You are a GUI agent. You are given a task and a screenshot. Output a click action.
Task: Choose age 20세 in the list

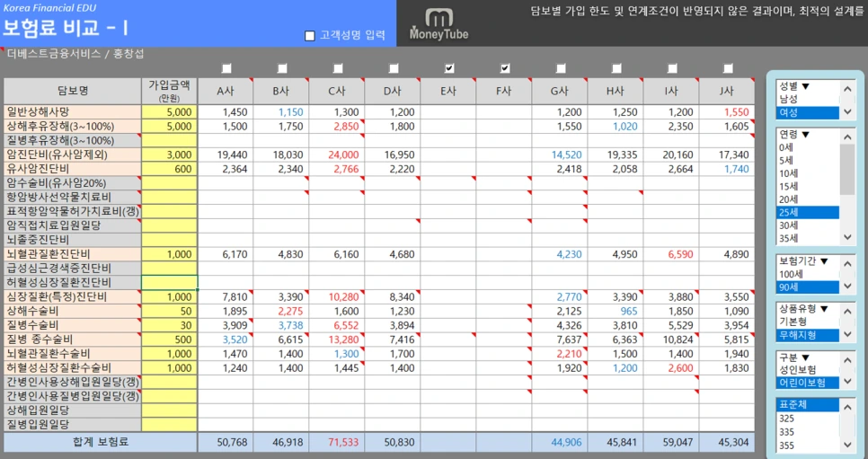(x=808, y=199)
